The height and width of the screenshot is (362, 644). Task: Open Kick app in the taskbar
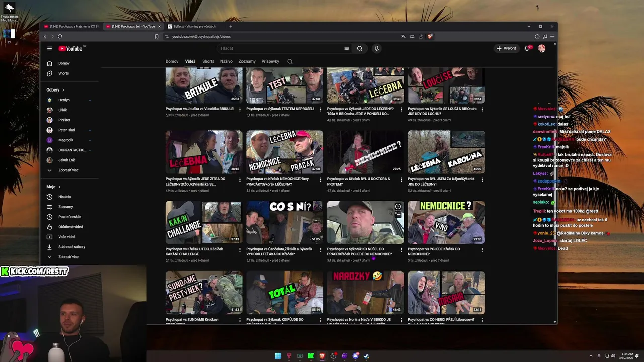(x=311, y=356)
